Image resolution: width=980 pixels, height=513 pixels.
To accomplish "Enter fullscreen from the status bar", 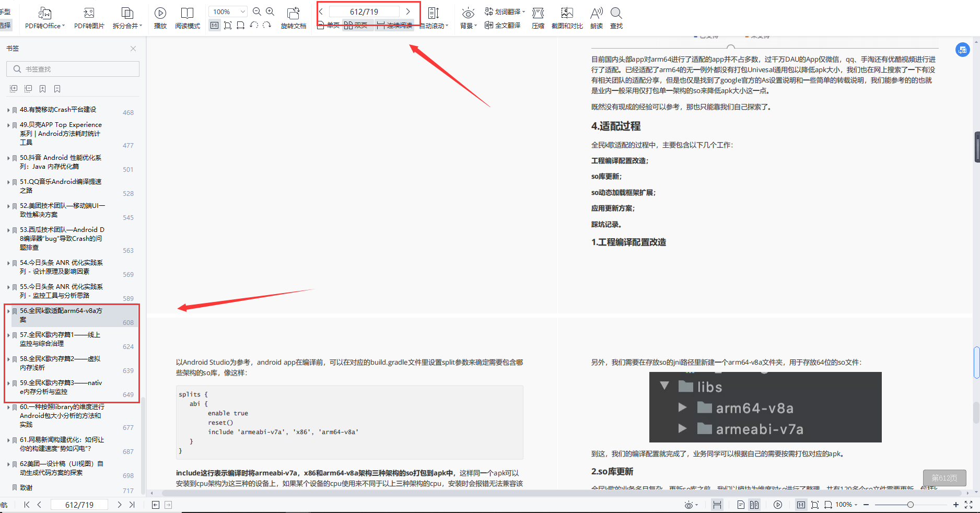I will pos(969,505).
